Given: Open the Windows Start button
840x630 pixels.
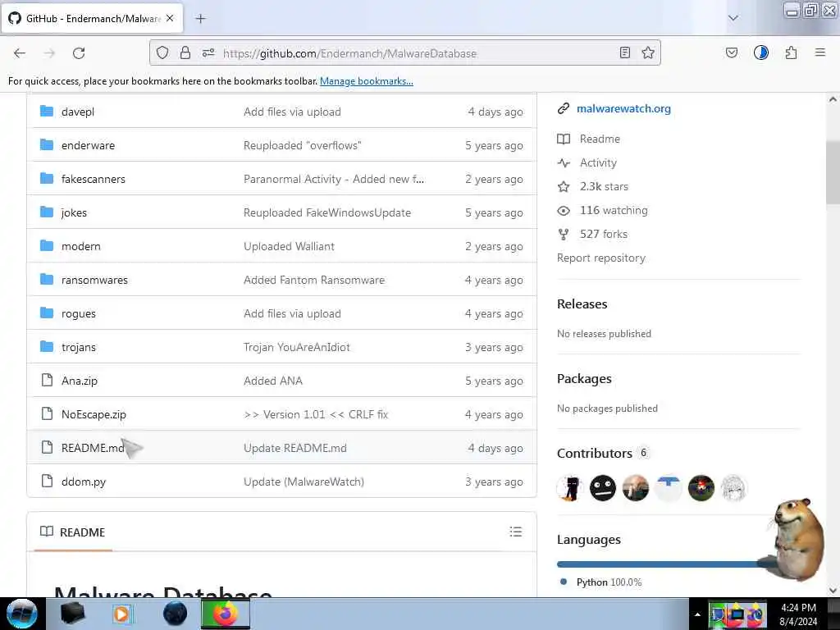Looking at the screenshot, I should (x=22, y=614).
